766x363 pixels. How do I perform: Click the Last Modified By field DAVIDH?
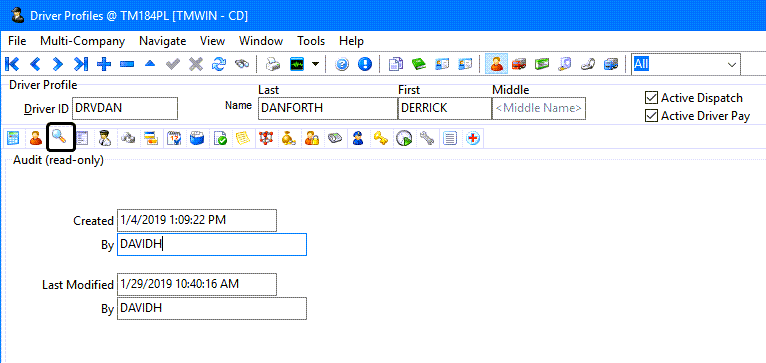click(x=212, y=308)
